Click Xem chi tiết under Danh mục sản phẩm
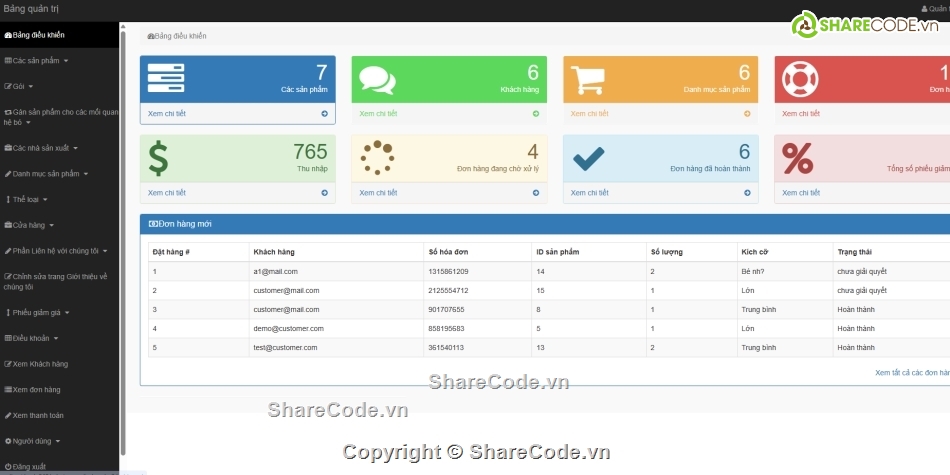The height and width of the screenshot is (475, 950). 590,114
